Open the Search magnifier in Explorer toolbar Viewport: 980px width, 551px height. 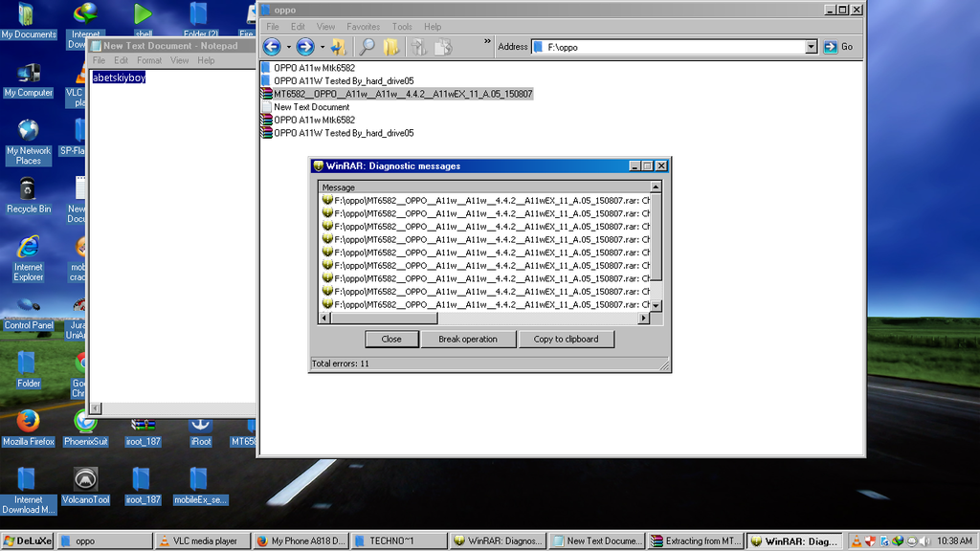[367, 47]
